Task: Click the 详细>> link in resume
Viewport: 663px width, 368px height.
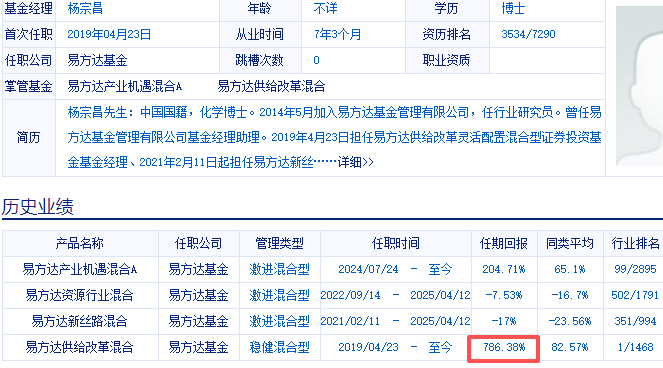Action: 356,162
